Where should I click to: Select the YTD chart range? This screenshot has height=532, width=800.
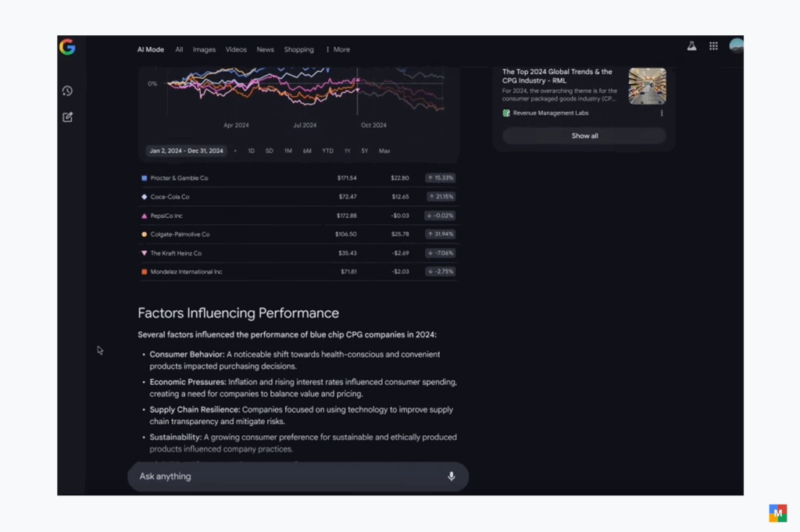[327, 151]
